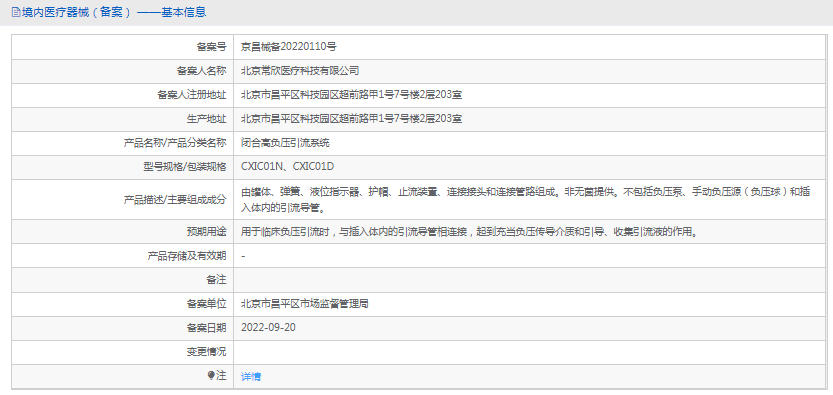Screen dimensions: 833x395
Task: Click the 产品描述/主要组成成分 description text
Action: (x=525, y=200)
